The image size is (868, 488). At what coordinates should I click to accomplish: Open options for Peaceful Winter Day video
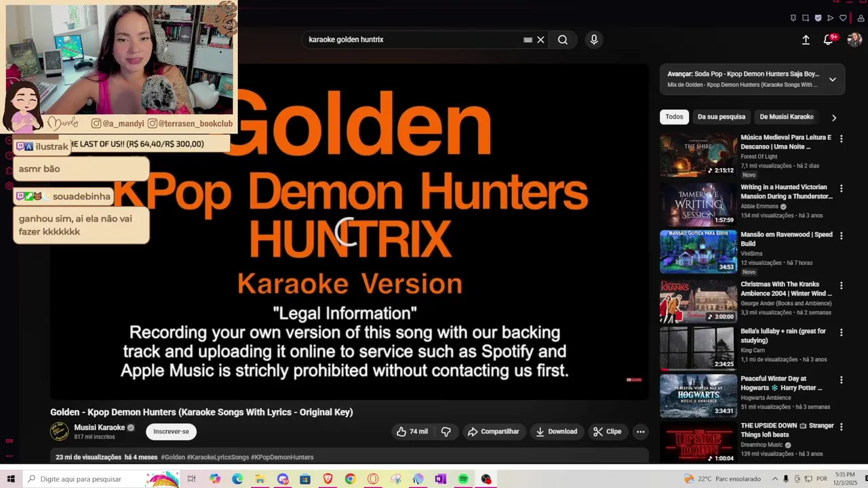point(842,380)
